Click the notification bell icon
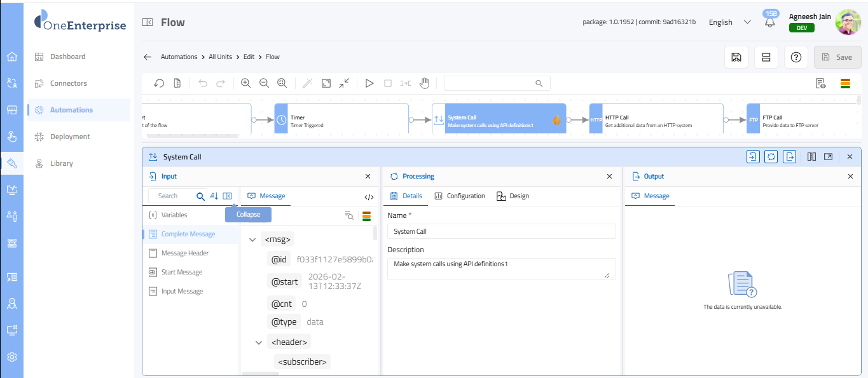Screen dimensions: 868x378 pos(770,23)
